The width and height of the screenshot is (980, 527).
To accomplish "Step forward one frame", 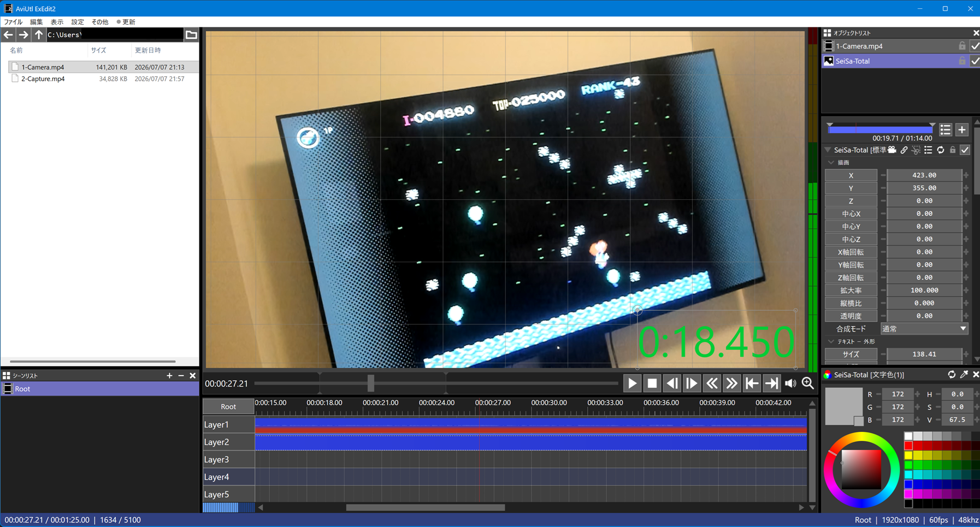I will [x=692, y=383].
